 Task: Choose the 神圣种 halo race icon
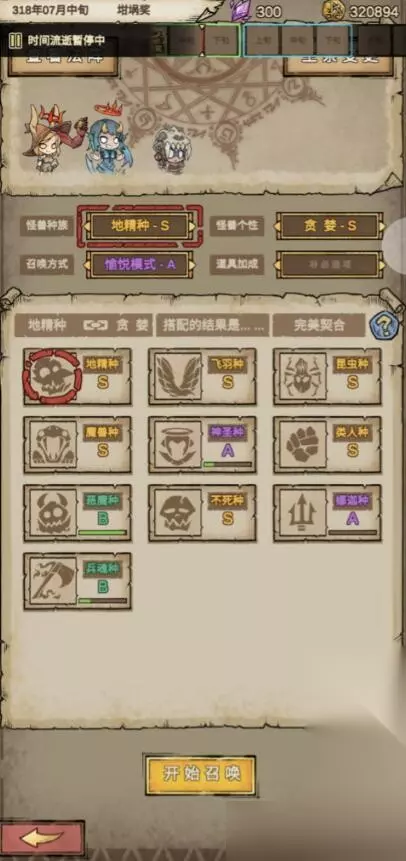coord(179,445)
